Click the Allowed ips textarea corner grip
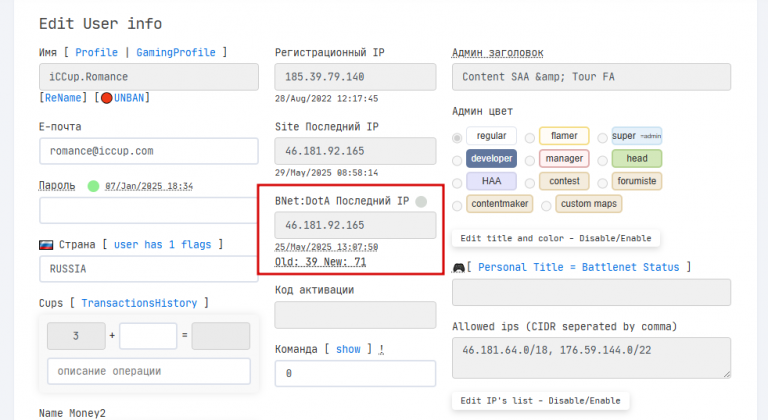This screenshot has width=768, height=420. click(727, 374)
